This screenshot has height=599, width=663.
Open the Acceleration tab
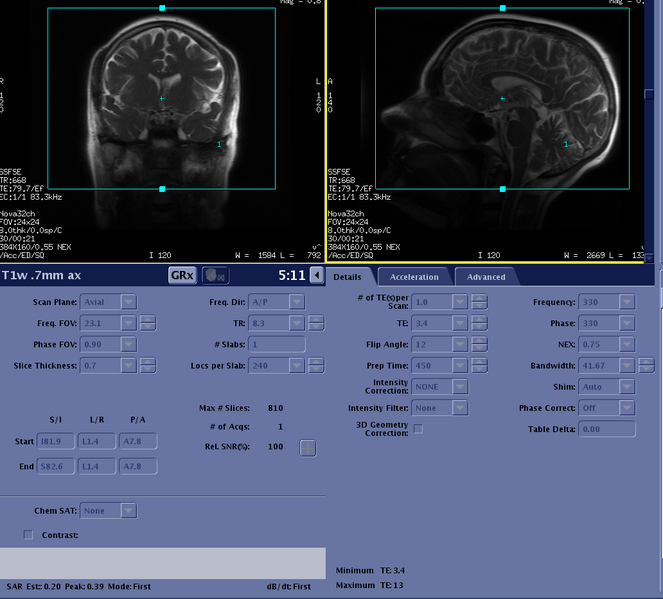pos(414,277)
